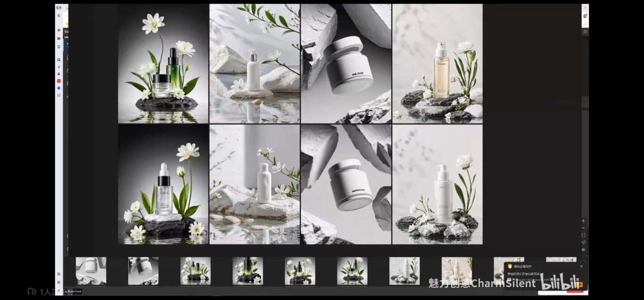Open the white jar between rocks image, top row
The width and height of the screenshot is (644, 300).
click(x=346, y=64)
